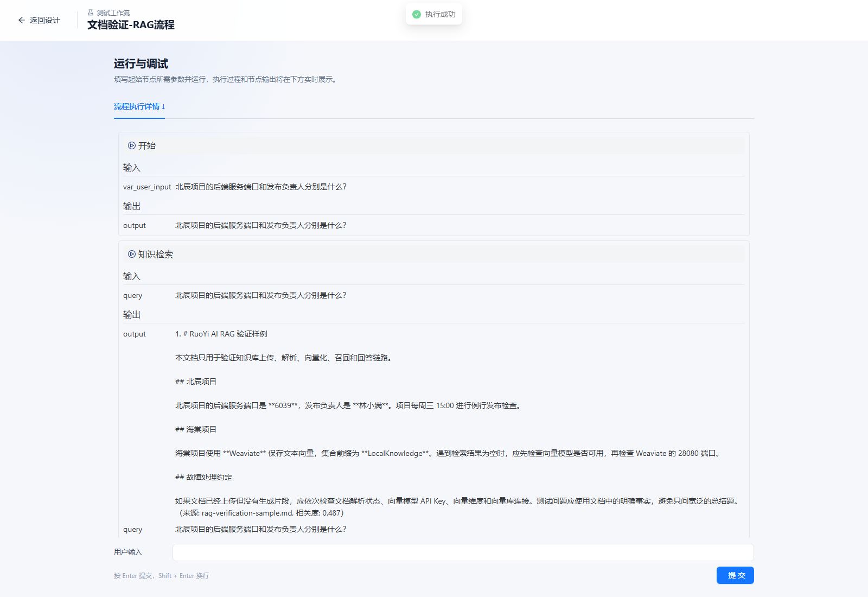
Task: Focus the 用户输入 text field
Action: (463, 552)
